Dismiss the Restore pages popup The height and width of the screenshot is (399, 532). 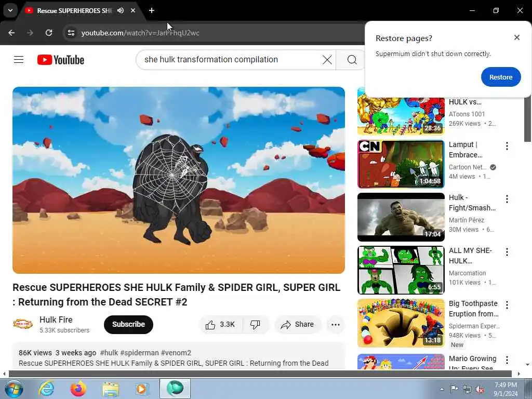pos(517,37)
